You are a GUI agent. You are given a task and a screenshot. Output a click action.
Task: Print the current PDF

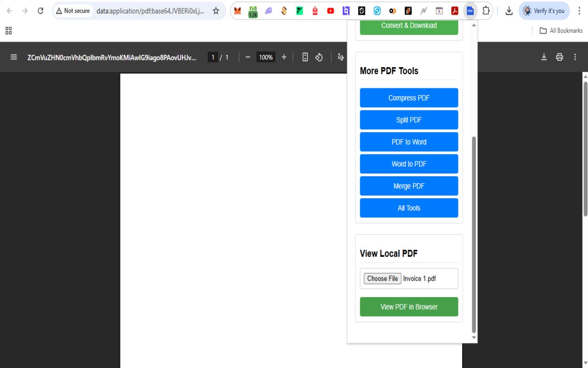[559, 57]
